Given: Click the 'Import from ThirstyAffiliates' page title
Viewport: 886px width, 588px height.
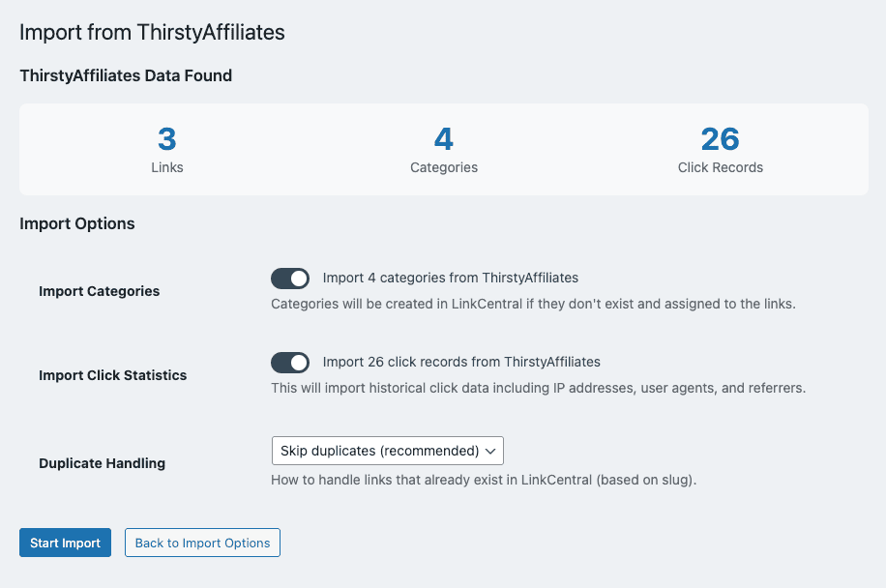Looking at the screenshot, I should pyautogui.click(x=152, y=32).
